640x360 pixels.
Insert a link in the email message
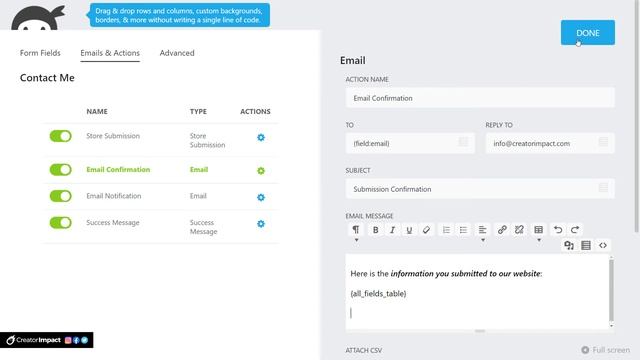coord(502,230)
